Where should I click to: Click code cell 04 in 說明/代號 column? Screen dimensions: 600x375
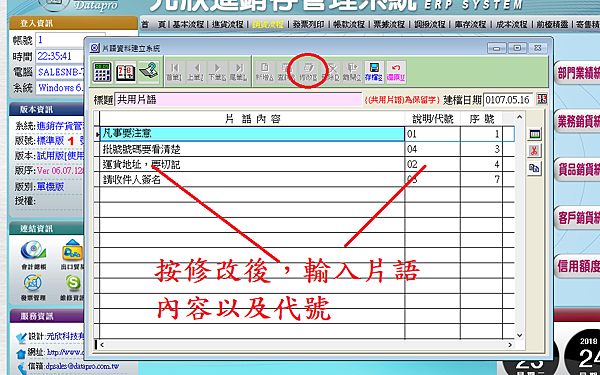(432, 149)
